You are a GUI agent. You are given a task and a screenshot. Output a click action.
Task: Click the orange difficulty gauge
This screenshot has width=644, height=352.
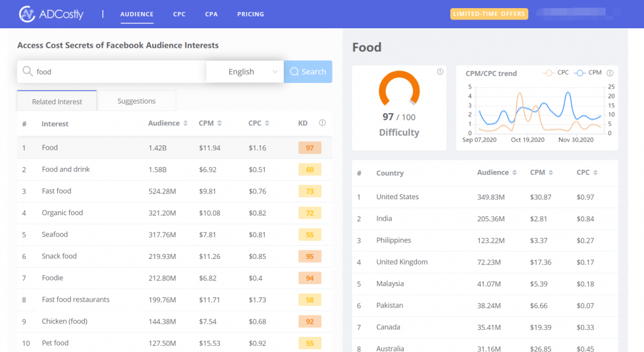(x=399, y=89)
